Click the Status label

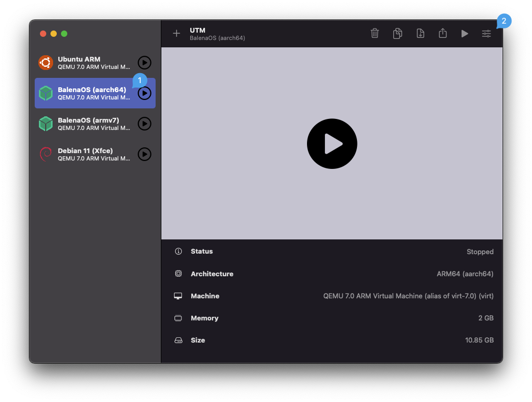click(201, 252)
